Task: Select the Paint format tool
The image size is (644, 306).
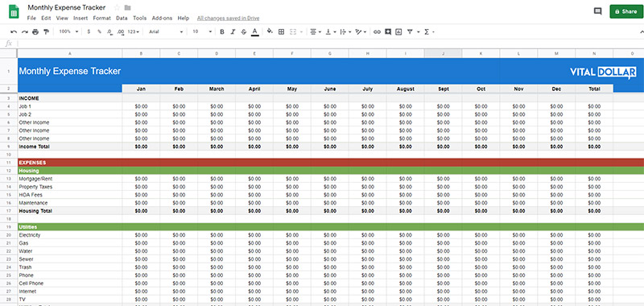Action: point(46,31)
